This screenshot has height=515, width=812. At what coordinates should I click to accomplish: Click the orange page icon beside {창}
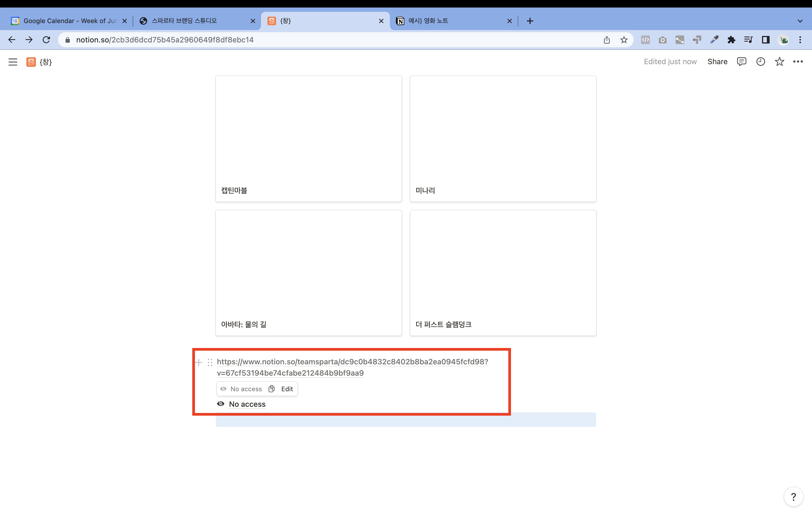click(x=31, y=62)
